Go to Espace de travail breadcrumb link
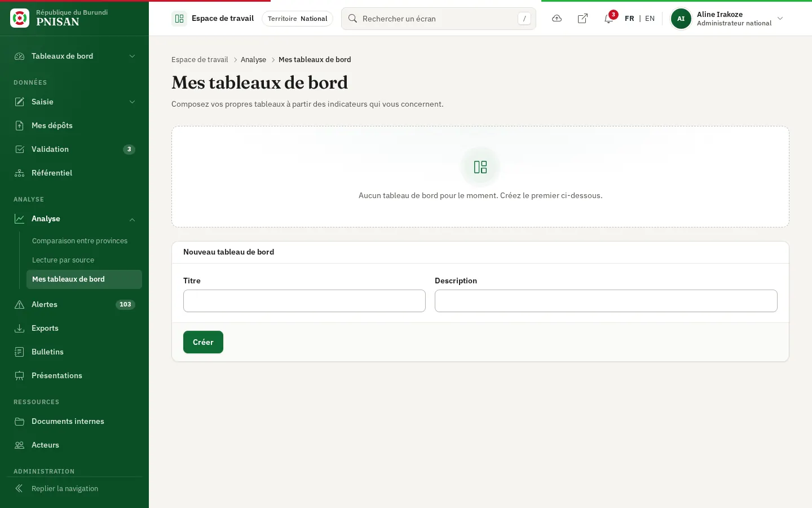 coord(200,59)
